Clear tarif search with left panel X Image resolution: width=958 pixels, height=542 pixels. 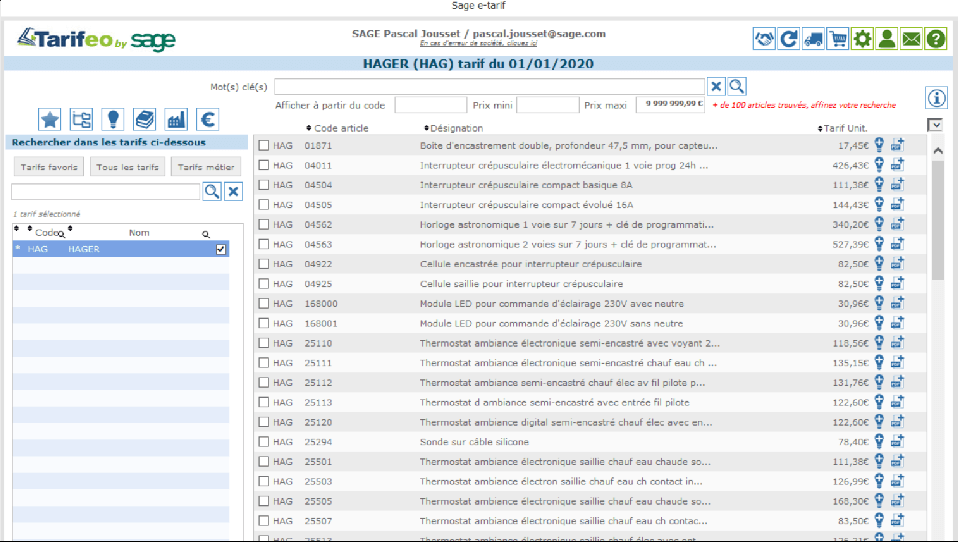(233, 191)
